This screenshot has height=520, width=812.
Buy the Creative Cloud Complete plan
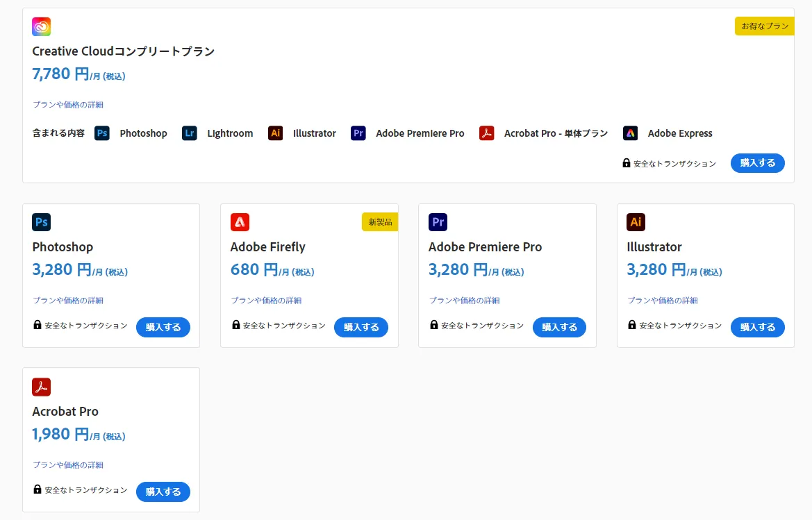(758, 163)
